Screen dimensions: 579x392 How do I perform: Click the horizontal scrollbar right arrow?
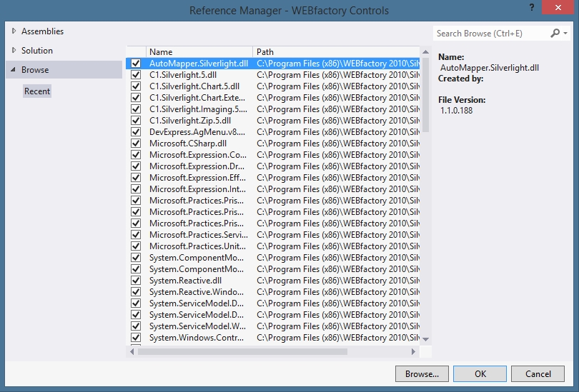(x=414, y=351)
